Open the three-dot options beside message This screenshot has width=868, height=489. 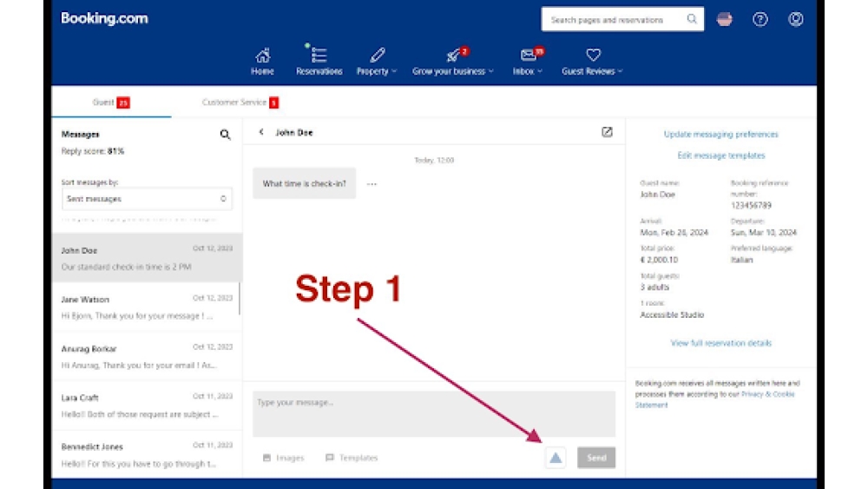point(372,184)
